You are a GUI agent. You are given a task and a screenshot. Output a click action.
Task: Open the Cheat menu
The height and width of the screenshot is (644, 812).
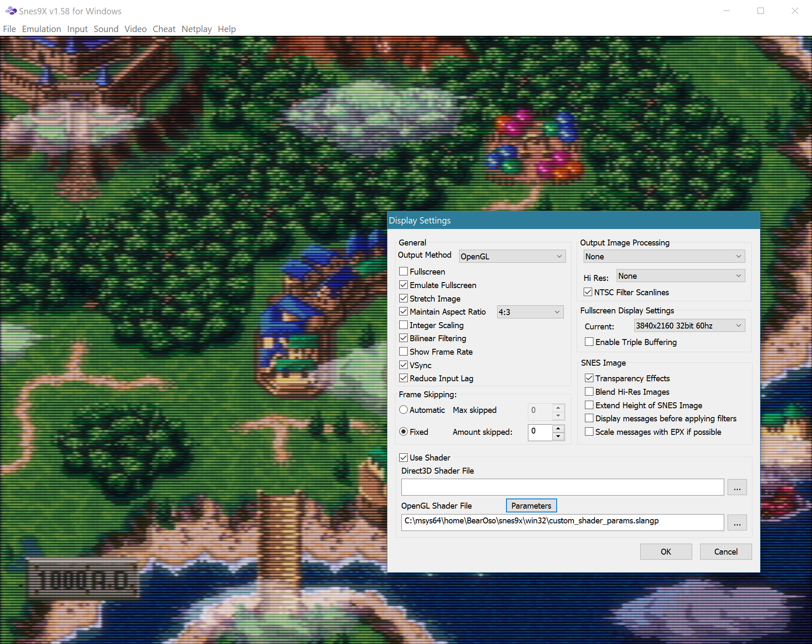pyautogui.click(x=164, y=29)
